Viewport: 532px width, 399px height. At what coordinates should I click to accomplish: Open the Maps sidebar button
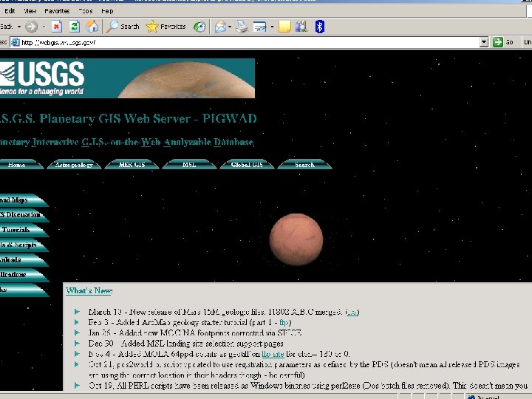click(x=22, y=200)
